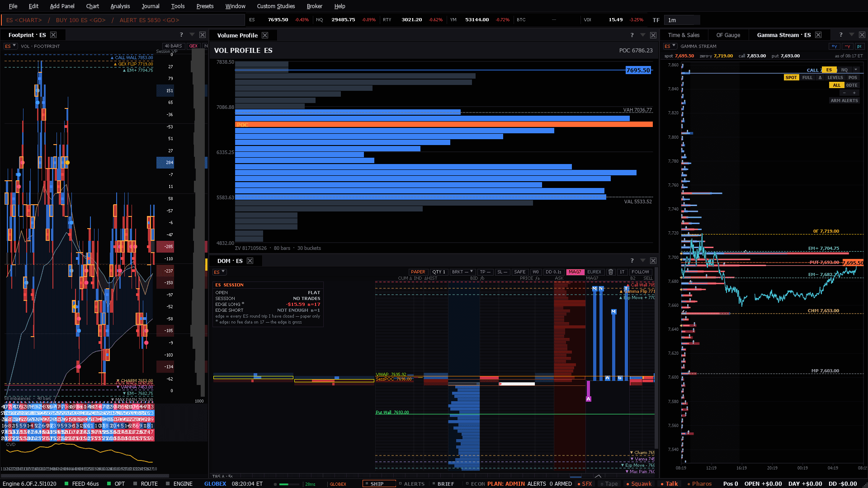Click the delta Δ mode button

pyautogui.click(x=820, y=78)
